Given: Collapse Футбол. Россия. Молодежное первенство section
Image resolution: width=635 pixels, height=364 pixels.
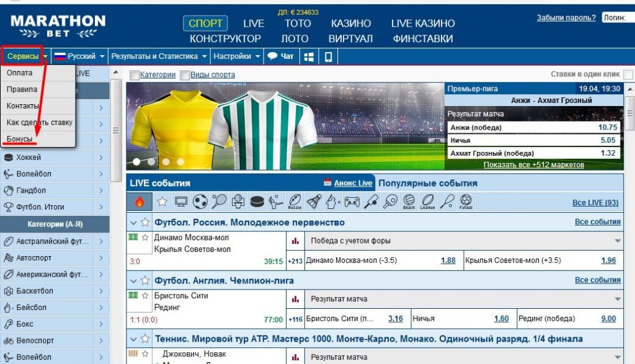Looking at the screenshot, I should [x=133, y=223].
